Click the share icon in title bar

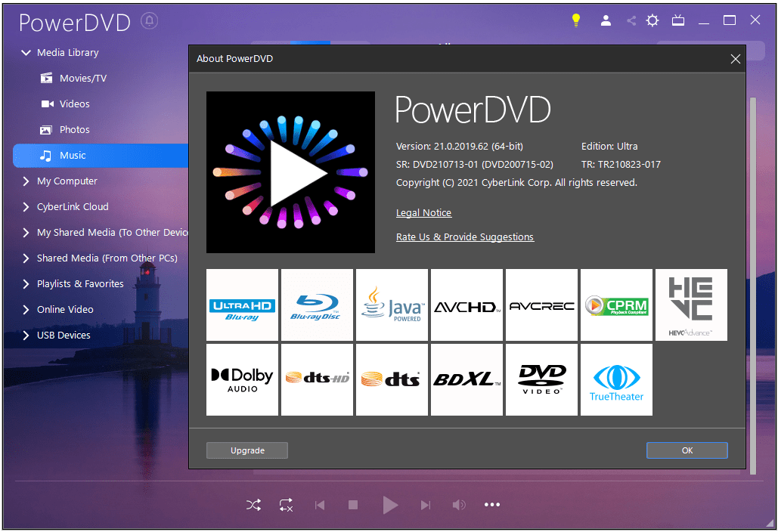coord(631,20)
